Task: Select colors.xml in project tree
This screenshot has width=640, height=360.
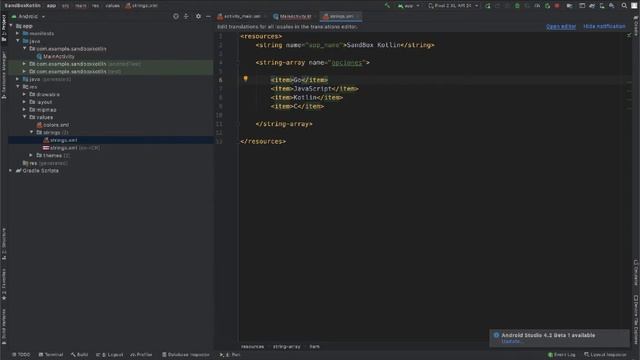Action: [x=53, y=125]
